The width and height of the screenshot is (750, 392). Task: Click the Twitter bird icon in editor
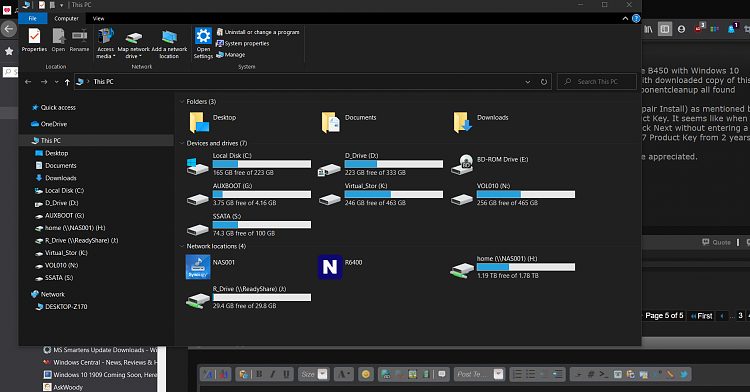pyautogui.click(x=684, y=374)
